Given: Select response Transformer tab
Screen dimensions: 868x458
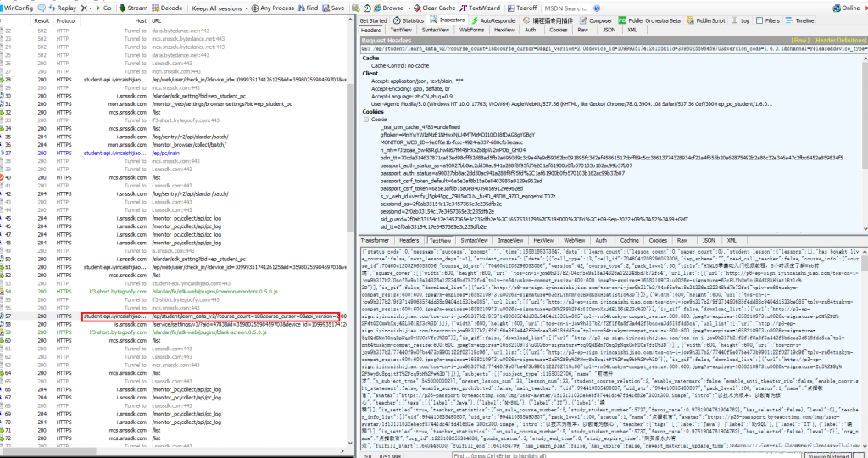Looking at the screenshot, I should coord(375,240).
